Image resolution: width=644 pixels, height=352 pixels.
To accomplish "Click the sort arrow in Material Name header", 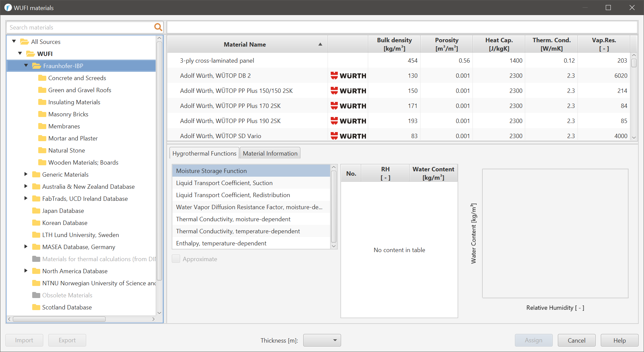I will coord(320,44).
